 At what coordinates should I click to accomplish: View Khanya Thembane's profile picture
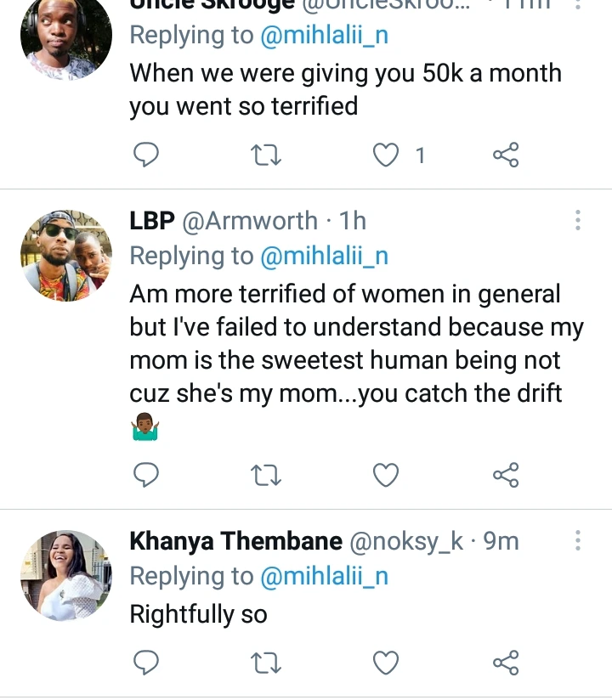tap(66, 576)
